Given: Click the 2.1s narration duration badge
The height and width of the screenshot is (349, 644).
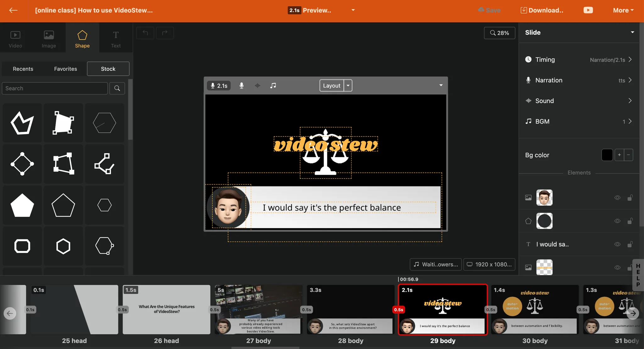Looking at the screenshot, I should 219,86.
